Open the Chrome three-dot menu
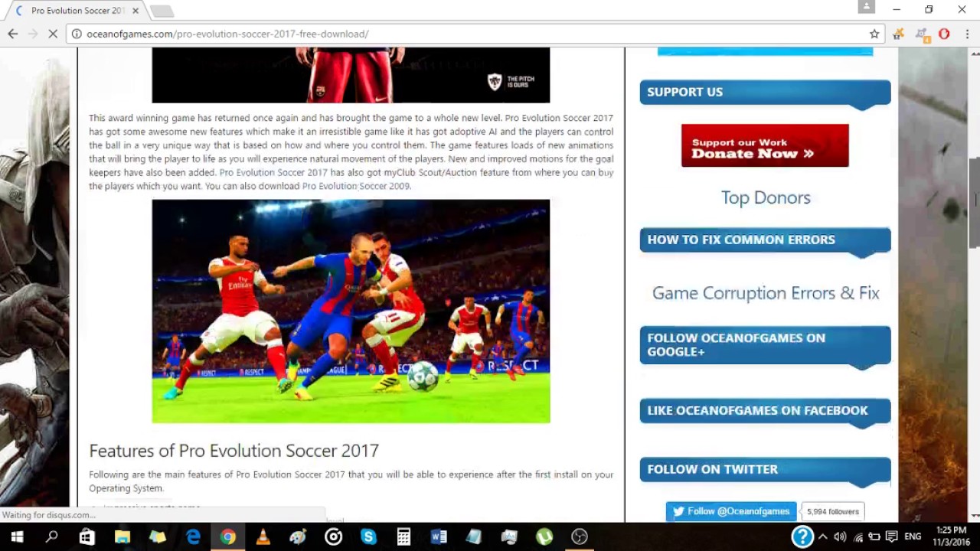This screenshot has width=980, height=551. click(968, 34)
